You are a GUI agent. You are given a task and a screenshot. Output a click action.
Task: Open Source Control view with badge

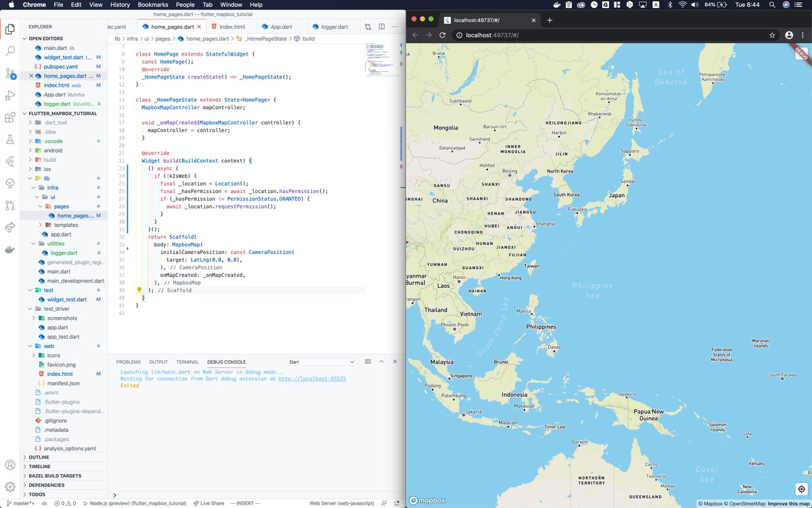[10, 73]
